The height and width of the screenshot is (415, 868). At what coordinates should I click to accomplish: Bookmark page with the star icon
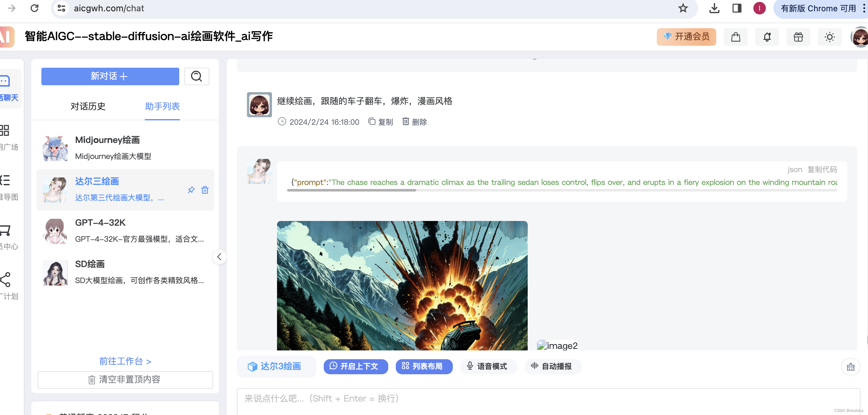coord(683,8)
